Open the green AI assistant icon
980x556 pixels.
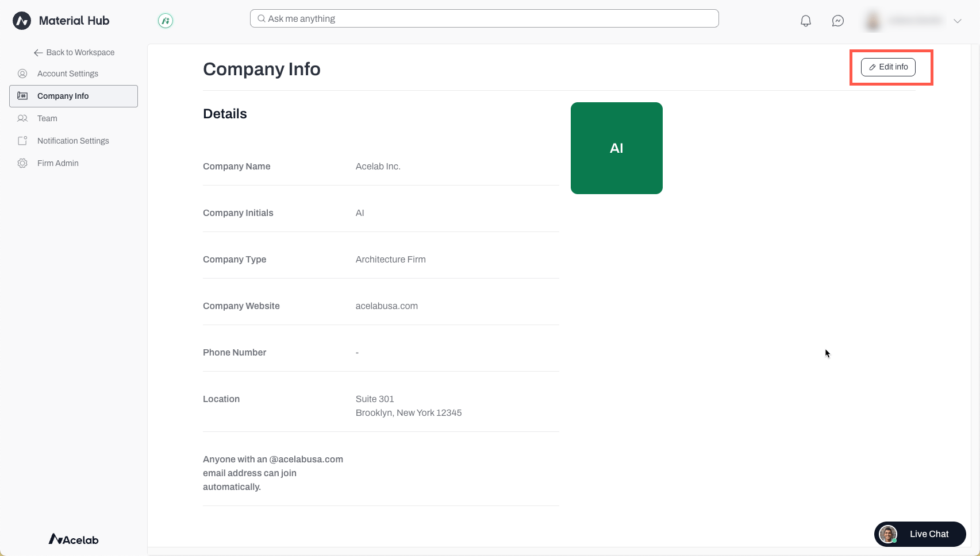coord(166,21)
